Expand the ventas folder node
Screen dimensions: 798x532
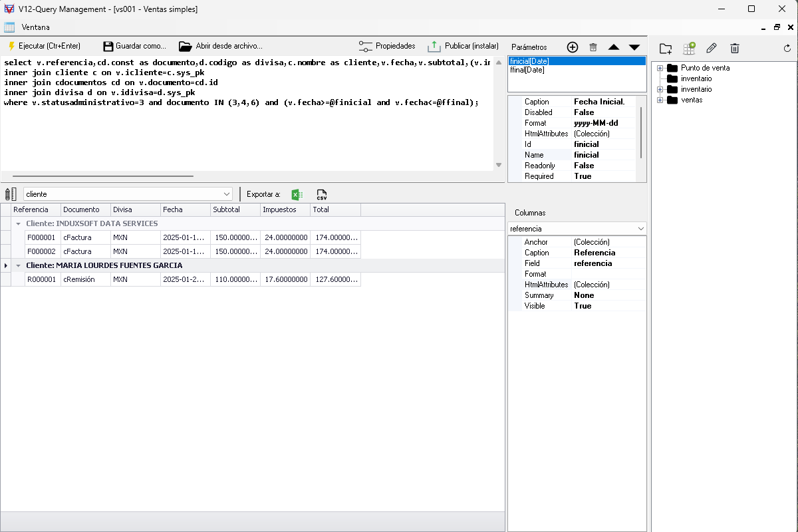[x=660, y=100]
